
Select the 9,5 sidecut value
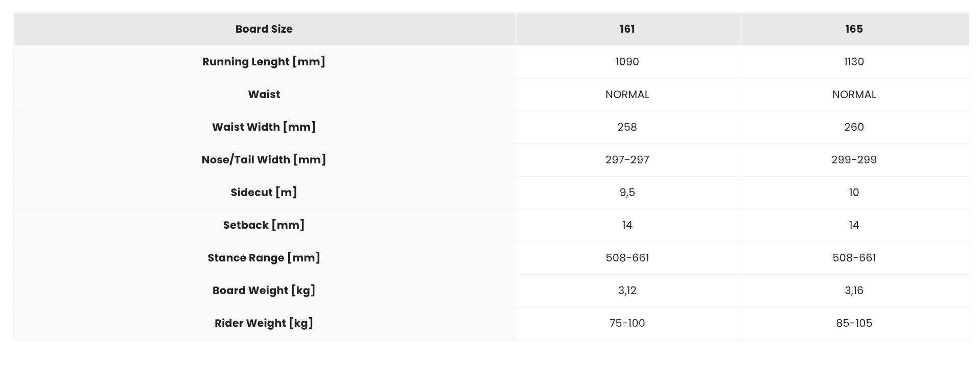tap(627, 193)
